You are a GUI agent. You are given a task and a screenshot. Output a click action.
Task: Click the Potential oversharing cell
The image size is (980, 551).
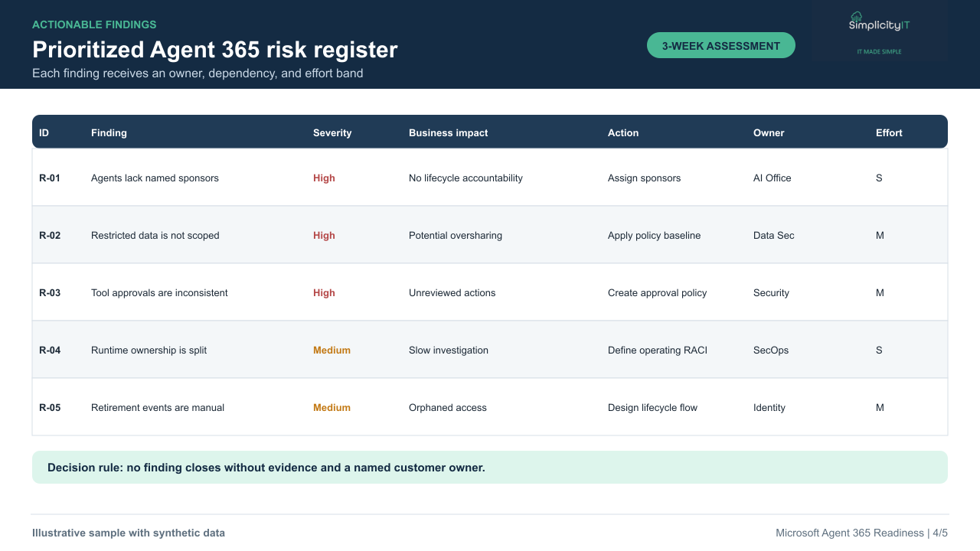[456, 235]
